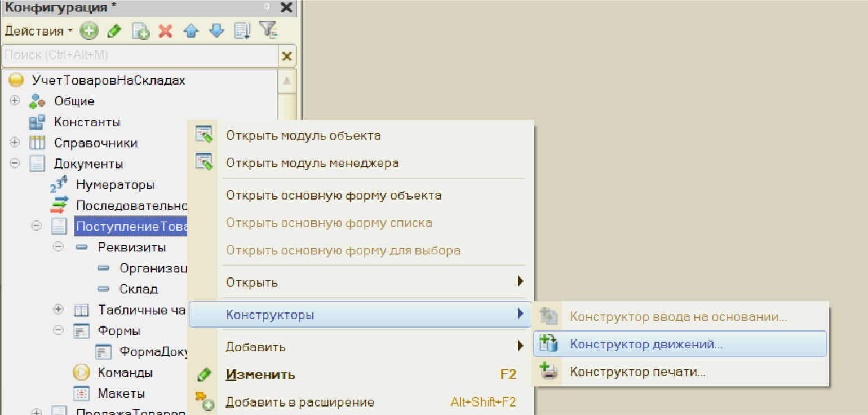Choose Открыть модуль объекта
This screenshot has height=415, width=868.
(360, 136)
